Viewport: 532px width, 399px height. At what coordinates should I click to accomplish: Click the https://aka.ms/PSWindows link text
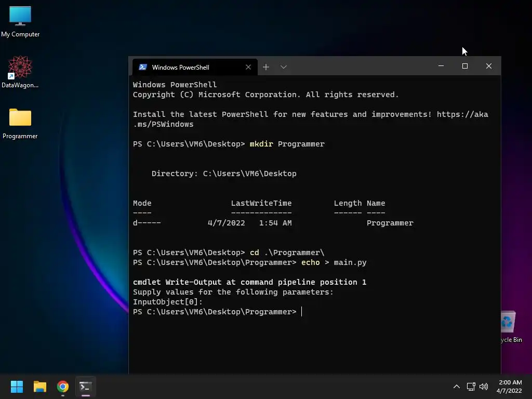click(311, 119)
